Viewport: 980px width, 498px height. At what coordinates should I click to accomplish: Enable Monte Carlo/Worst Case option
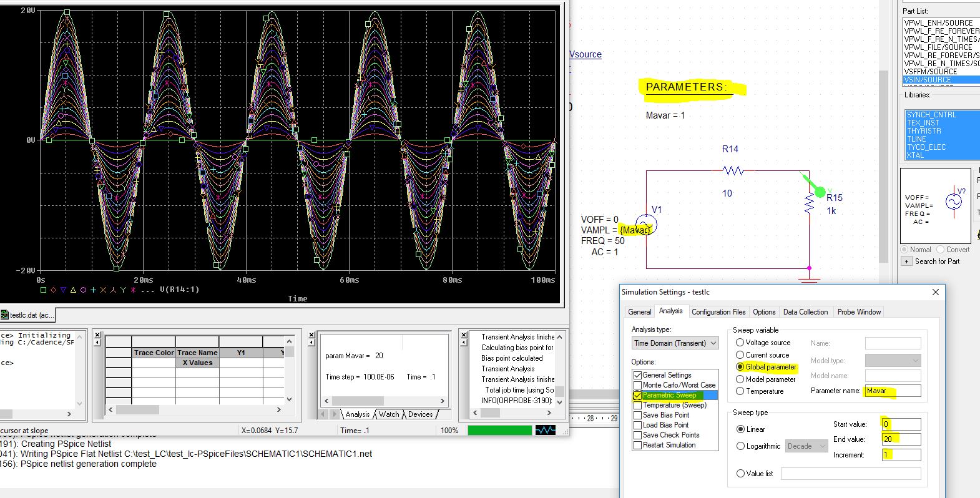[x=637, y=385]
